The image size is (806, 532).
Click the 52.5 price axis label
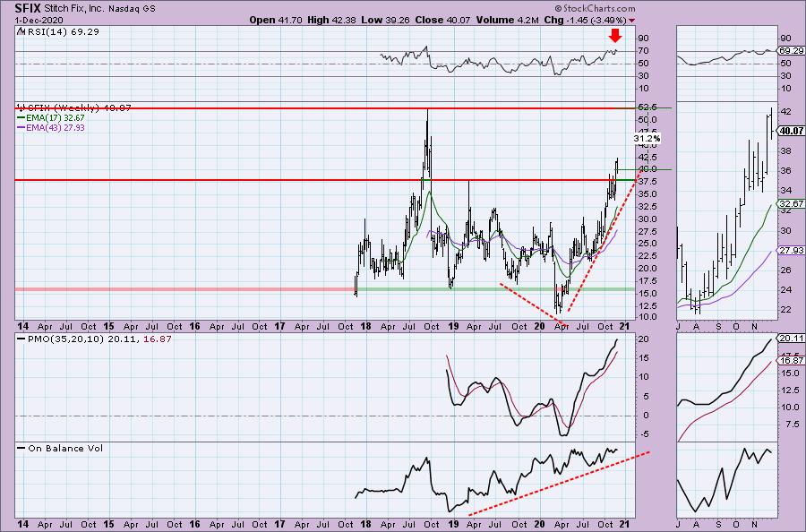(647, 107)
